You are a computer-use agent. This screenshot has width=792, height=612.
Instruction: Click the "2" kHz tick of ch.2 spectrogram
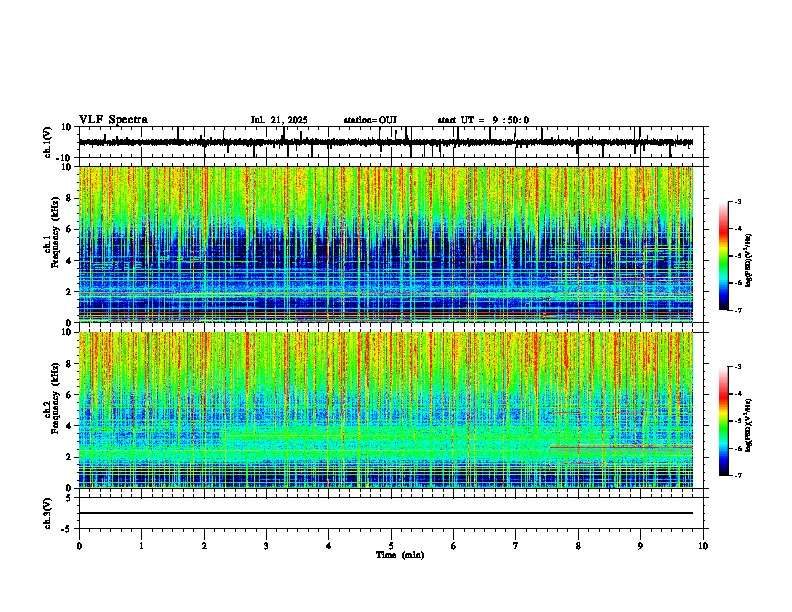(69, 457)
